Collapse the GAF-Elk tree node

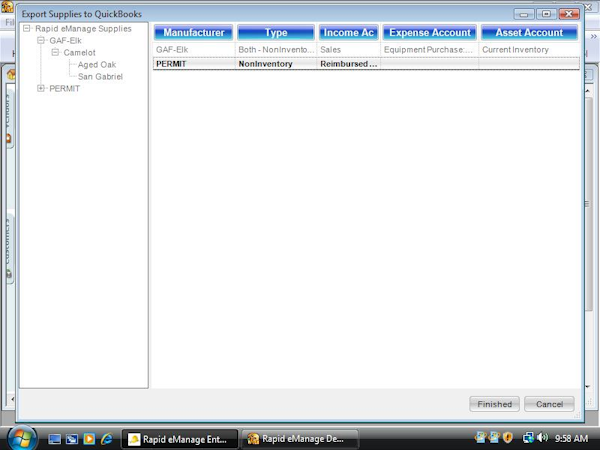(41, 40)
